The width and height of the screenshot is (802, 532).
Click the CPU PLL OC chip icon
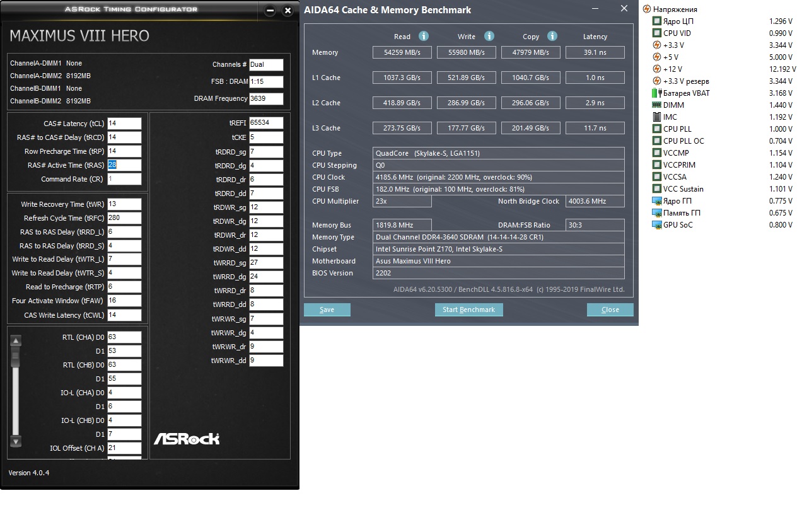pos(657,141)
